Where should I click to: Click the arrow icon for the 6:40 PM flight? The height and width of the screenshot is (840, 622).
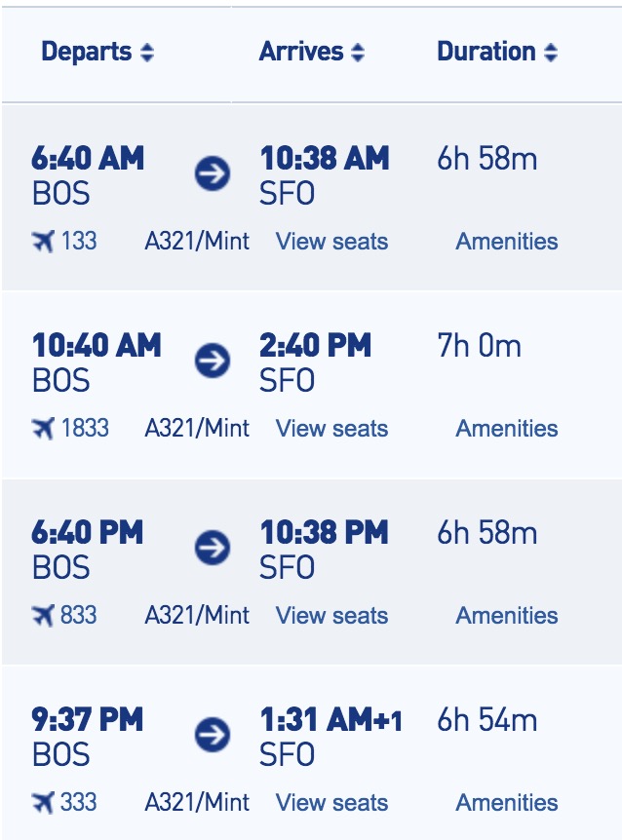213,548
